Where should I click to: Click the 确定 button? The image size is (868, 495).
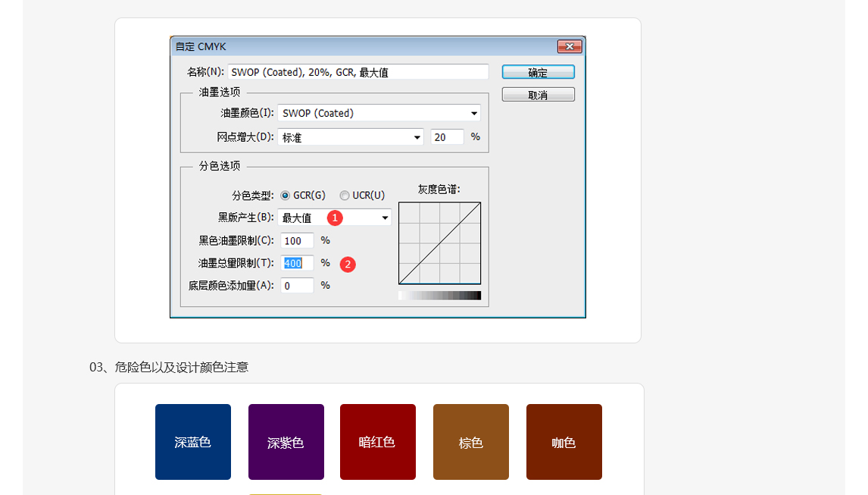(538, 71)
